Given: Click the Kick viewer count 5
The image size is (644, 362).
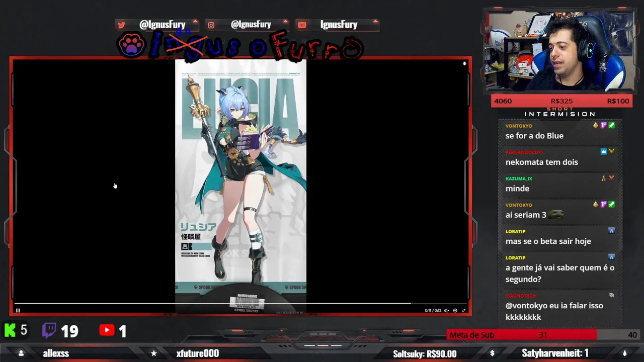Looking at the screenshot, I should [24, 330].
